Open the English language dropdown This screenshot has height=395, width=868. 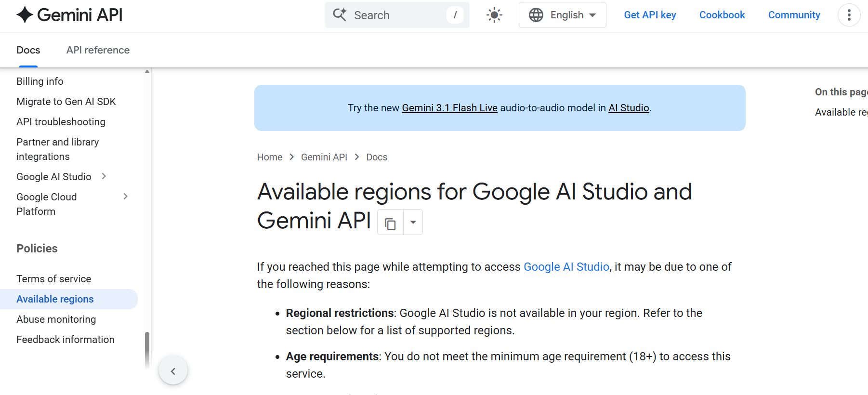562,15
